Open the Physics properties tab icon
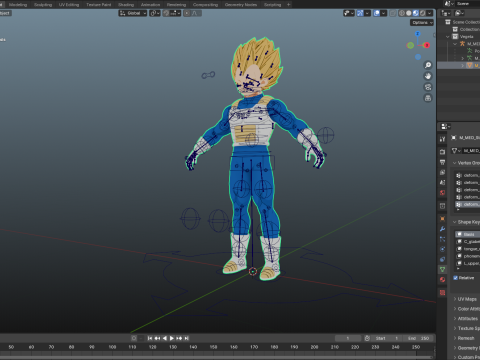Image resolution: width=480 pixels, height=360 pixels. pos(442,249)
